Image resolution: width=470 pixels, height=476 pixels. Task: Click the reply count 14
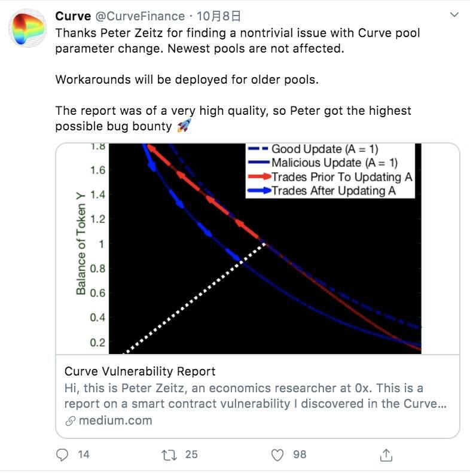(84, 455)
